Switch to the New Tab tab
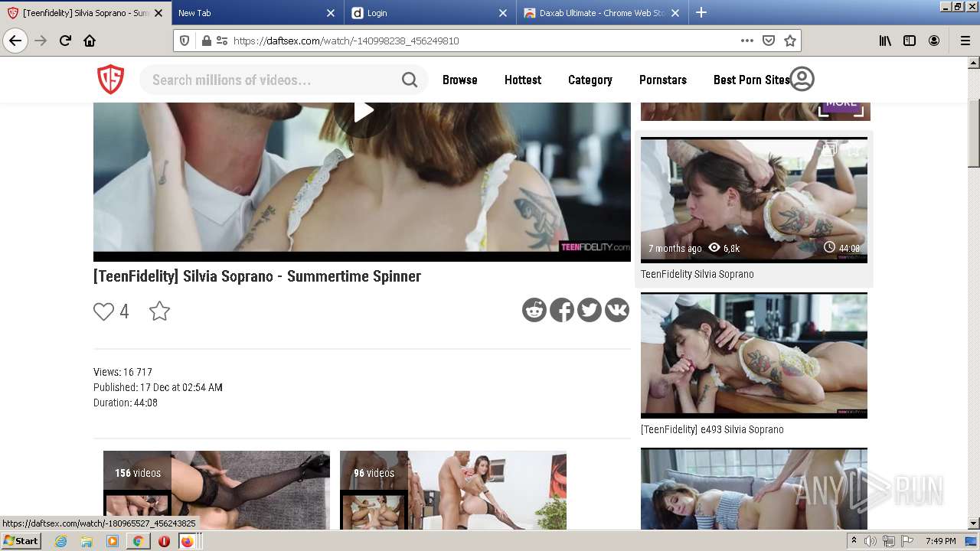Viewport: 980px width, 551px height. (257, 13)
